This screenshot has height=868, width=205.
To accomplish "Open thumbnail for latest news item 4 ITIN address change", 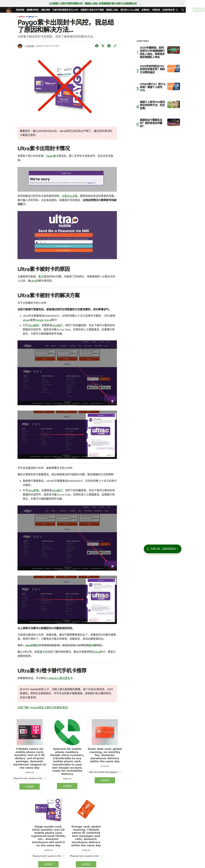I will coord(173,104).
